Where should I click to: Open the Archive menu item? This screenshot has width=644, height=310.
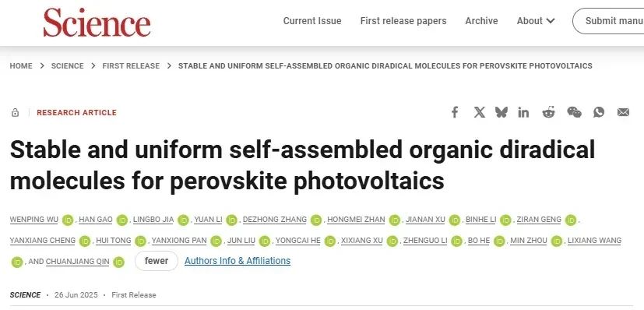point(481,21)
